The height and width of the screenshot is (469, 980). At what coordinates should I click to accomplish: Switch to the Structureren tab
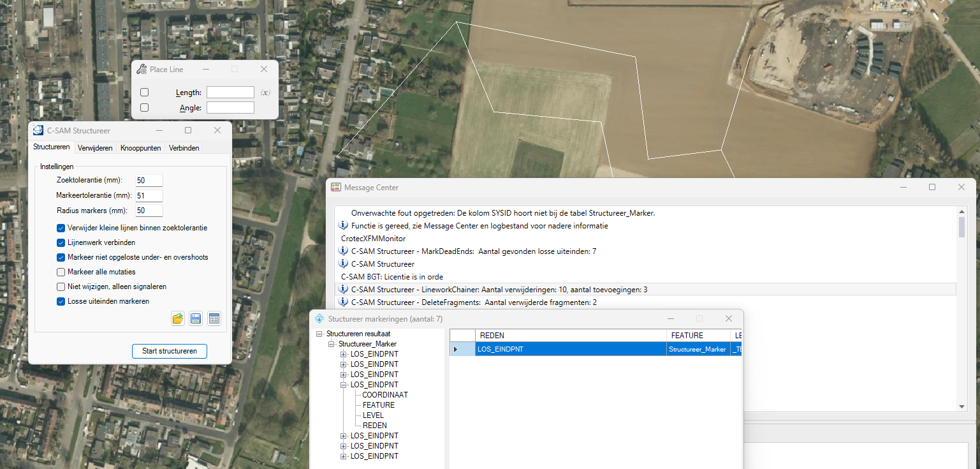(x=52, y=147)
